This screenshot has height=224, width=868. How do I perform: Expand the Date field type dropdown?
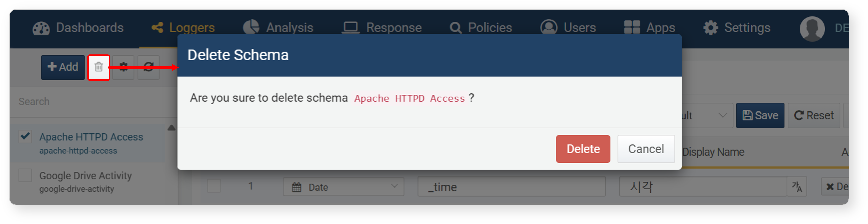343,187
